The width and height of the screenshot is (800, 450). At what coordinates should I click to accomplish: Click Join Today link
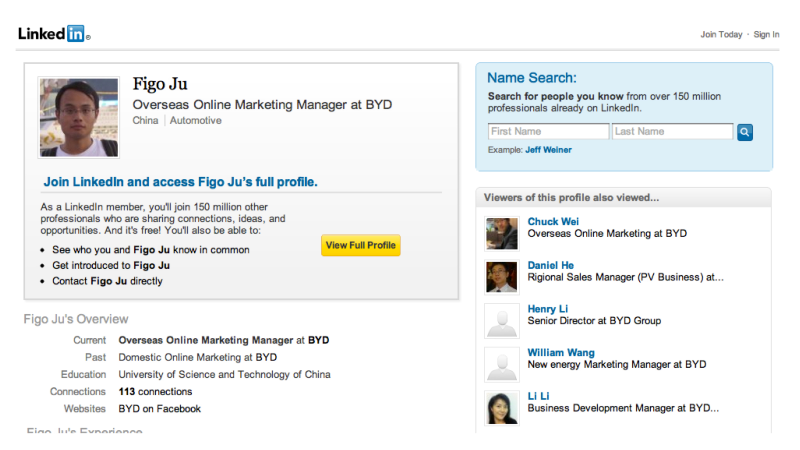point(721,34)
